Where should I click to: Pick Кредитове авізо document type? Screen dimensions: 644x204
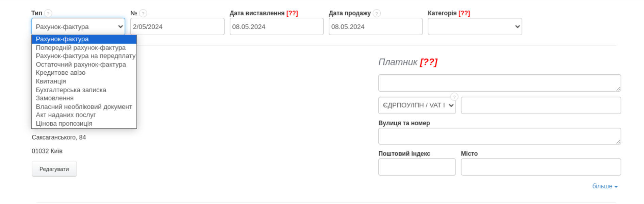tap(61, 73)
